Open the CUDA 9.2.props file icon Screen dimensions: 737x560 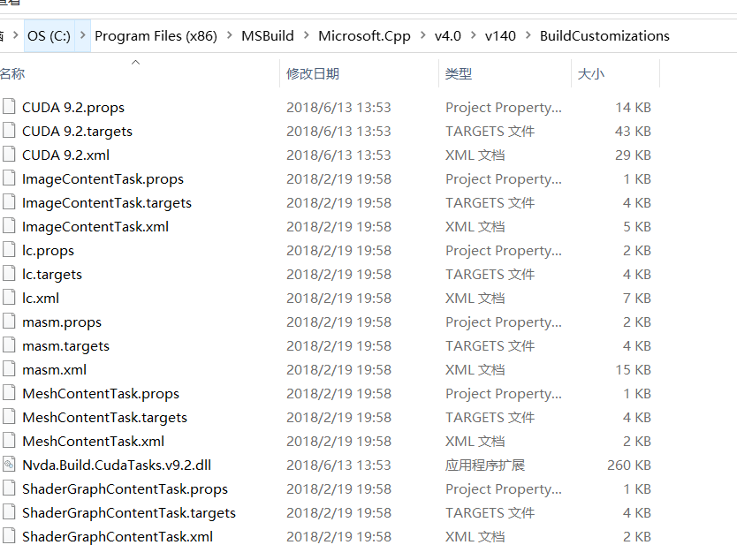[11, 107]
